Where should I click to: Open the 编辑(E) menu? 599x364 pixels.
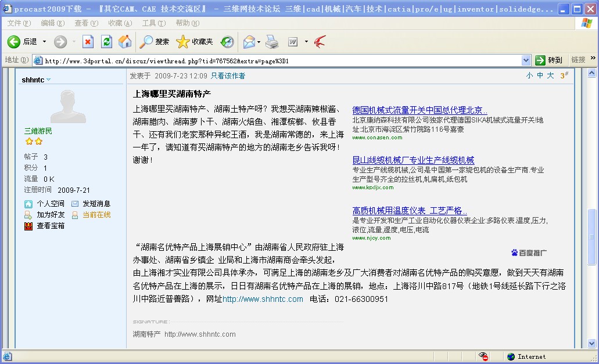[53, 23]
